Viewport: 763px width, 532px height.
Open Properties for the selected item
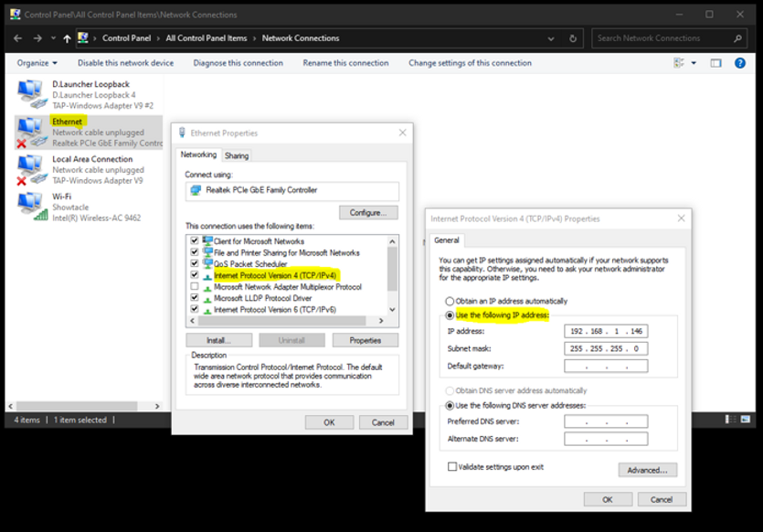click(365, 340)
